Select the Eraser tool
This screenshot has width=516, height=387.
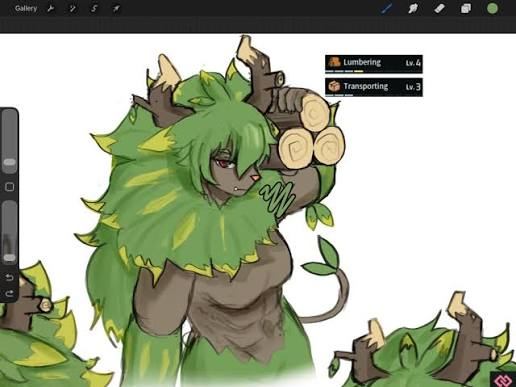click(440, 8)
